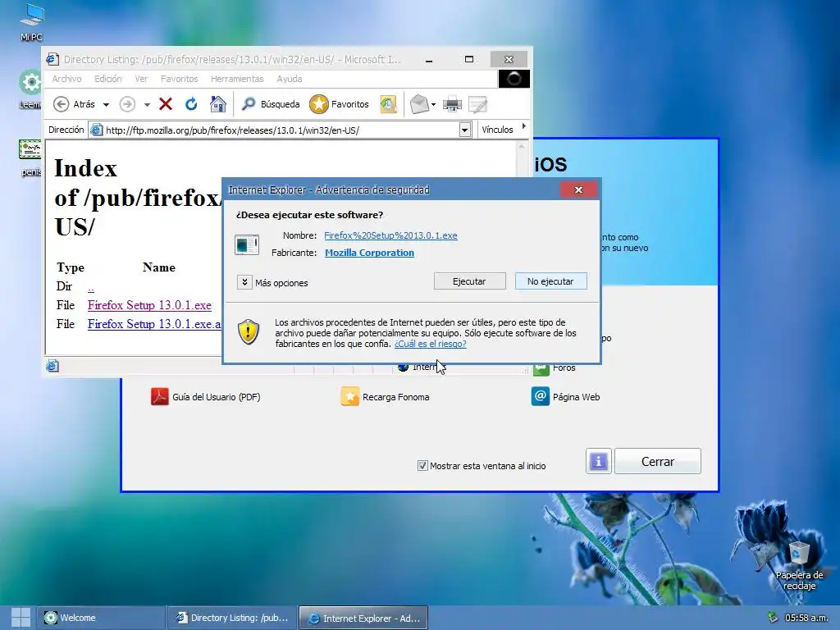Viewport: 840px width, 630px height.
Task: Click the Ejecutar button
Action: pos(469,281)
